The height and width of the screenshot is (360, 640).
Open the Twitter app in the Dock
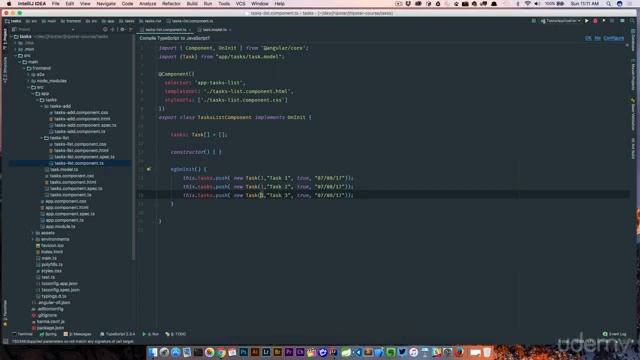coord(402,352)
